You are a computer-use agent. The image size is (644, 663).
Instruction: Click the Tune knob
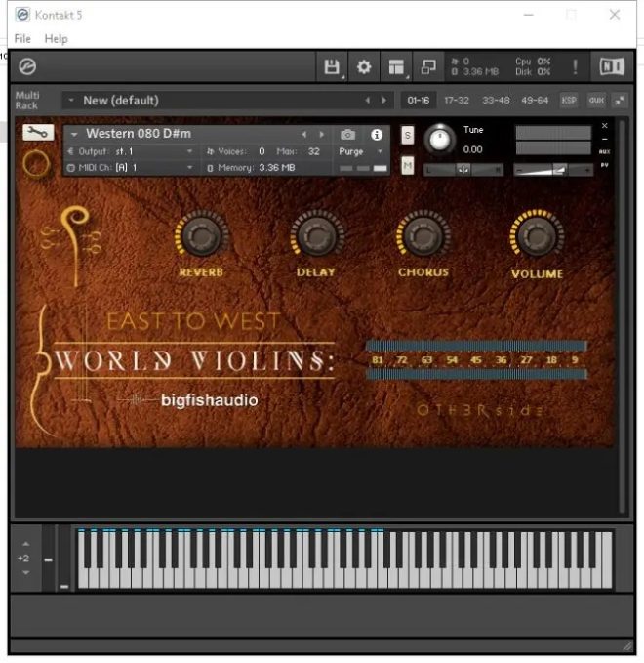pos(439,139)
